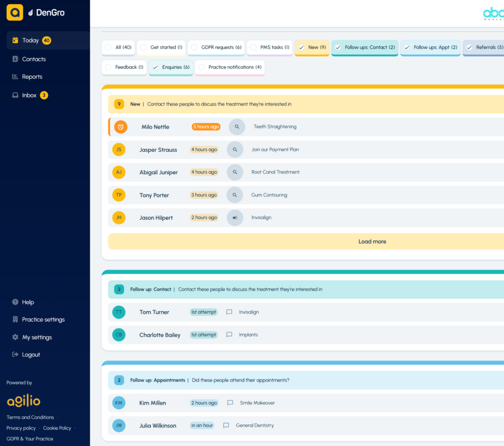Click the DenGro logo in the sidebar
Viewport: 504px width, 446px height.
click(46, 12)
